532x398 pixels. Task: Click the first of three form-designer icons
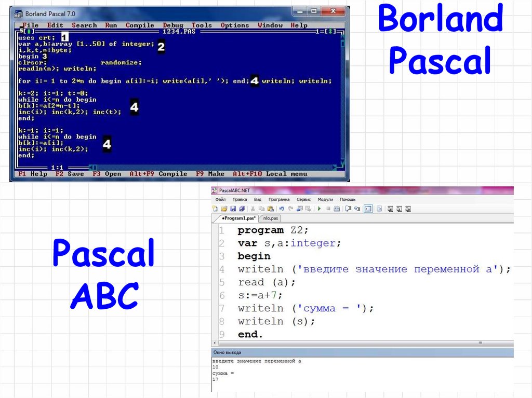[391, 209]
